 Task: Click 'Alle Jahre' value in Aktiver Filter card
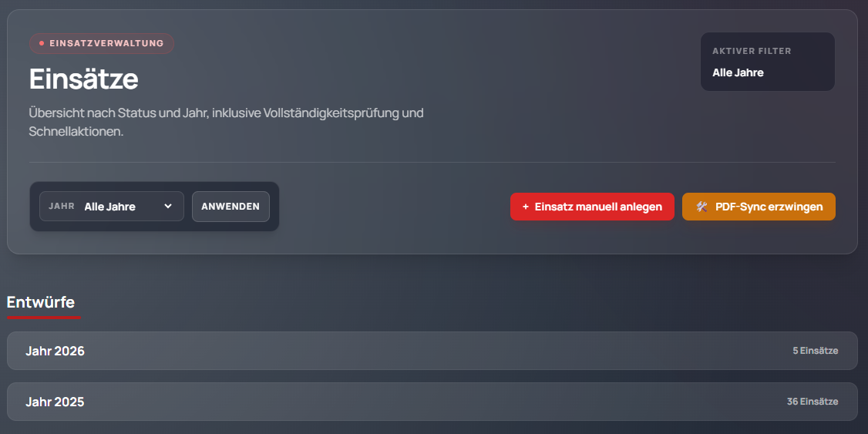[x=738, y=72]
